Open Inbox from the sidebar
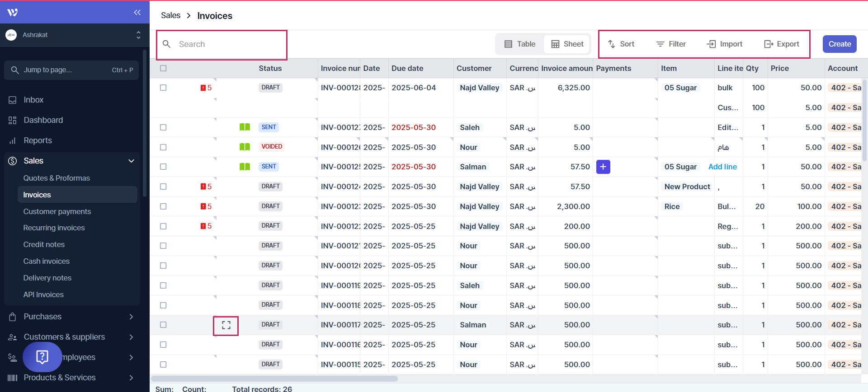 (x=33, y=100)
